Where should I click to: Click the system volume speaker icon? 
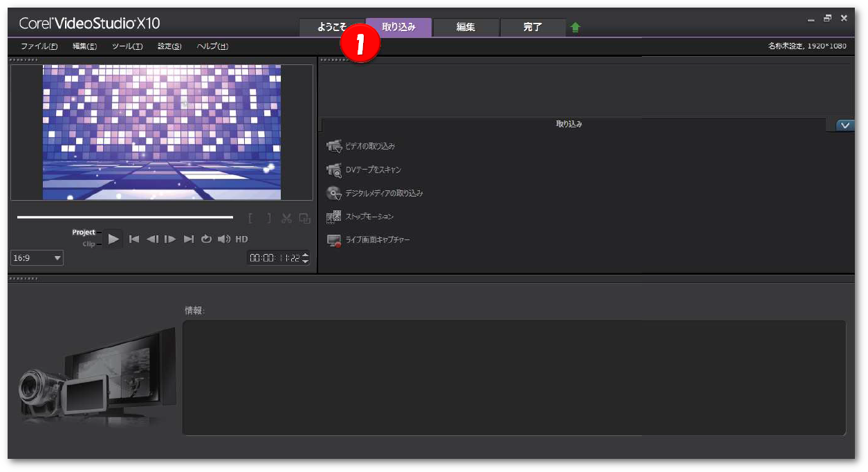tap(224, 239)
